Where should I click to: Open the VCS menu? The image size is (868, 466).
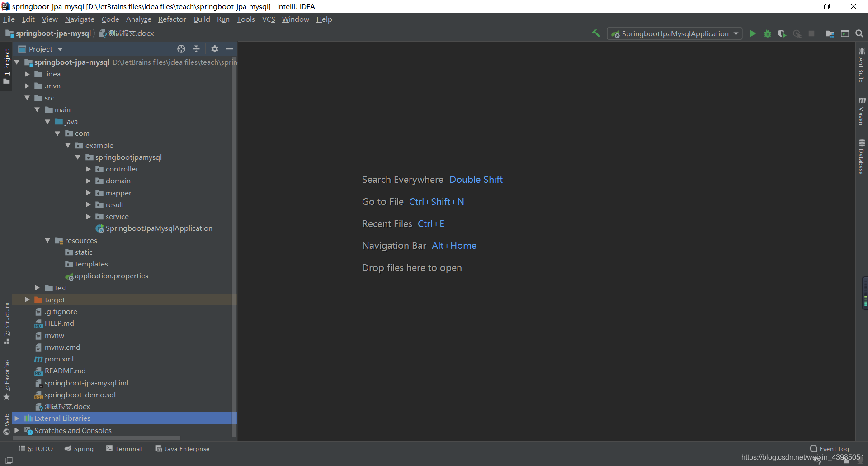[x=269, y=19]
